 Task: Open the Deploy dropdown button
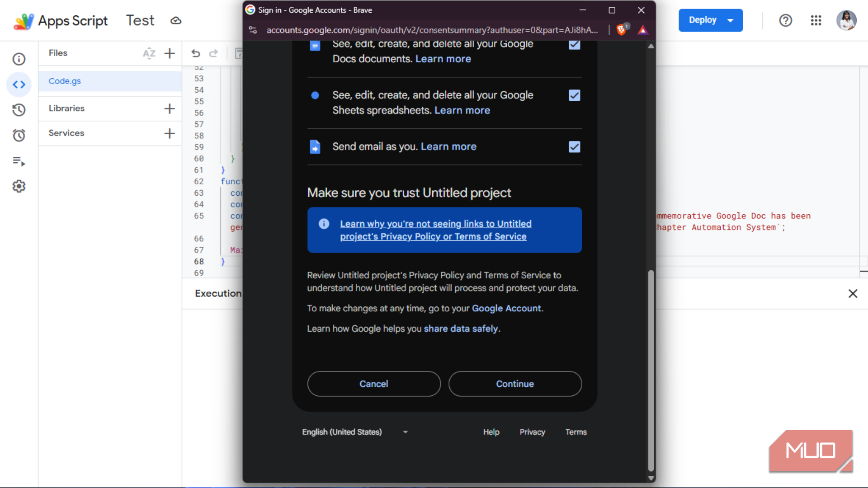pos(711,20)
